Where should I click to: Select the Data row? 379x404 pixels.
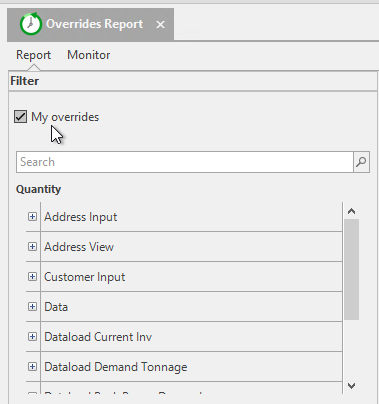191,307
